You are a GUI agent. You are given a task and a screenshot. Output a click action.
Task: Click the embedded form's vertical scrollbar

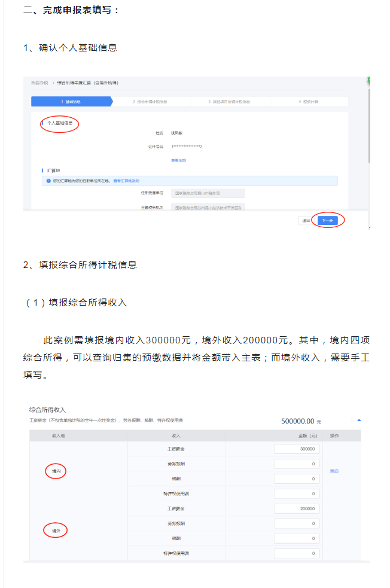point(369,150)
